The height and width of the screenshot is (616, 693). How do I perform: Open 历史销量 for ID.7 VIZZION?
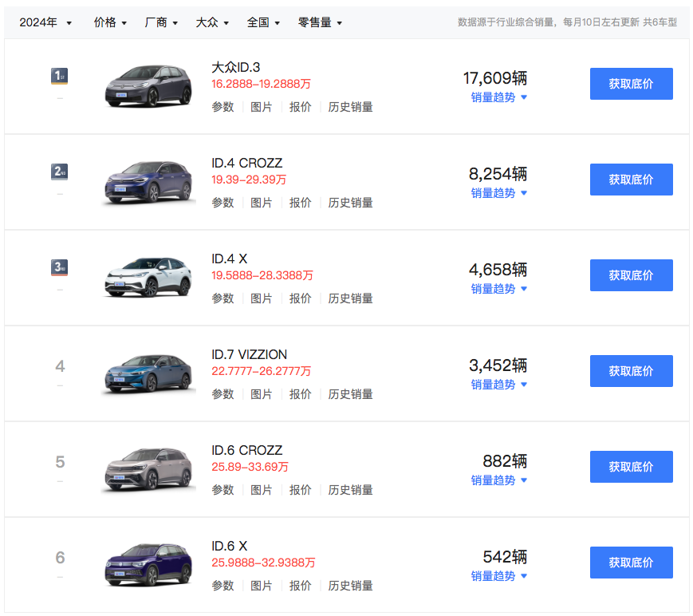(350, 394)
